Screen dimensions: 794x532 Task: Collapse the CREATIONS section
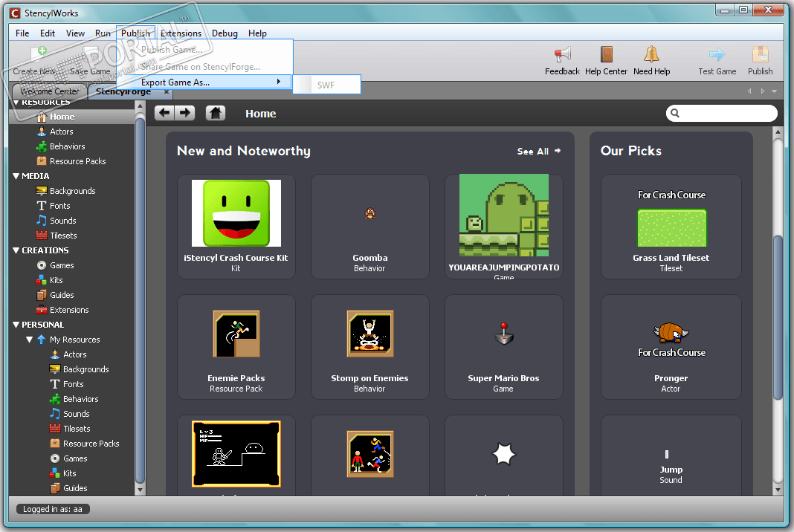coord(16,250)
